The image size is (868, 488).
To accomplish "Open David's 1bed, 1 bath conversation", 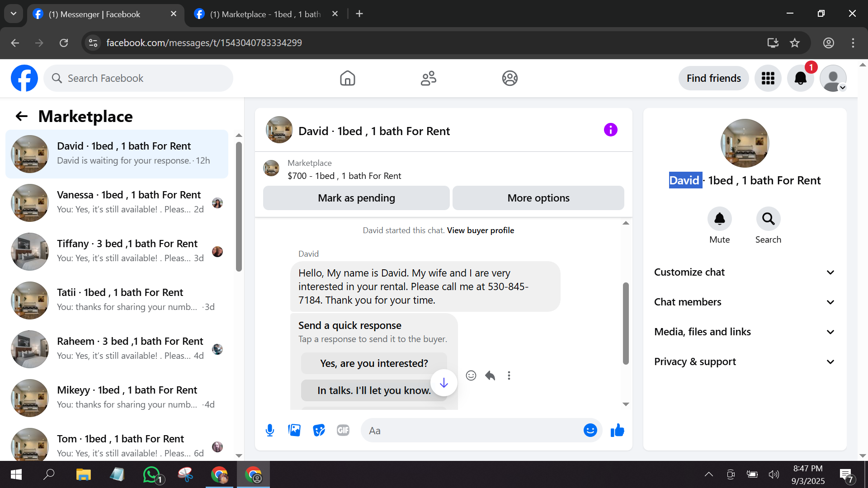I will click(117, 154).
